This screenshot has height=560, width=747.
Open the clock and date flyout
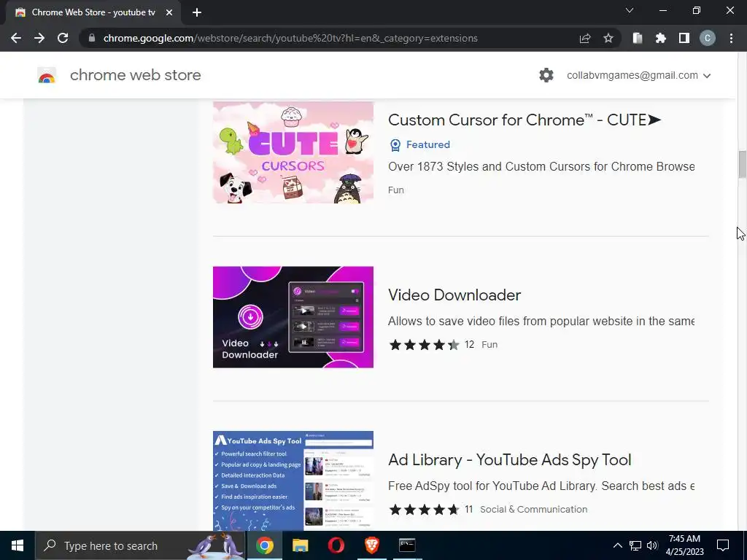684,545
